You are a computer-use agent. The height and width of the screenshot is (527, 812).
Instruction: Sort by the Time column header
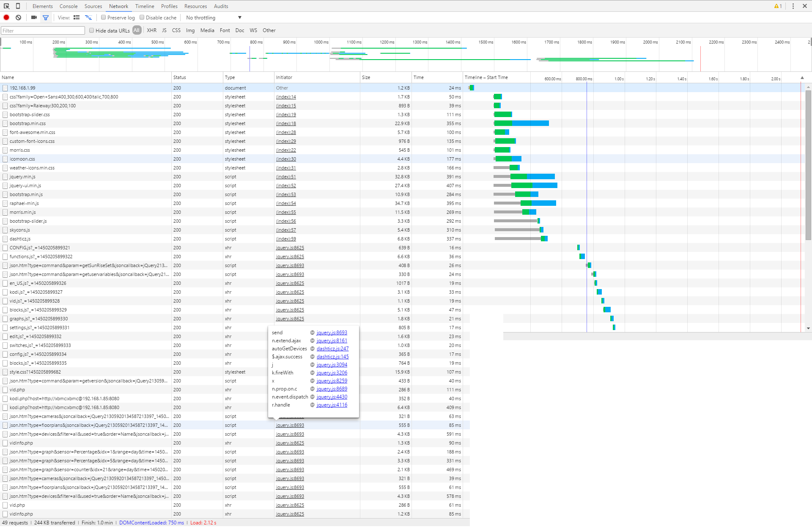(x=437, y=77)
